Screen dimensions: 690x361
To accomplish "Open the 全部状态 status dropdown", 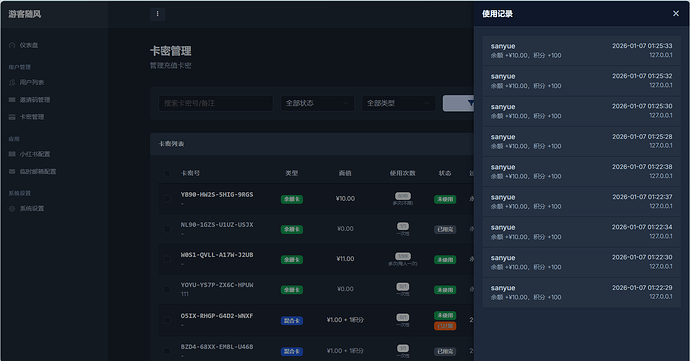I will tap(317, 103).
